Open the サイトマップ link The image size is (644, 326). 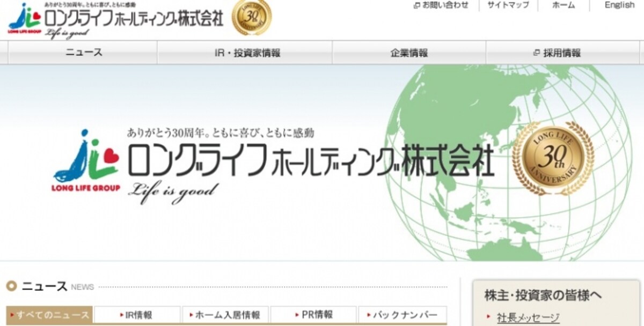click(x=508, y=5)
